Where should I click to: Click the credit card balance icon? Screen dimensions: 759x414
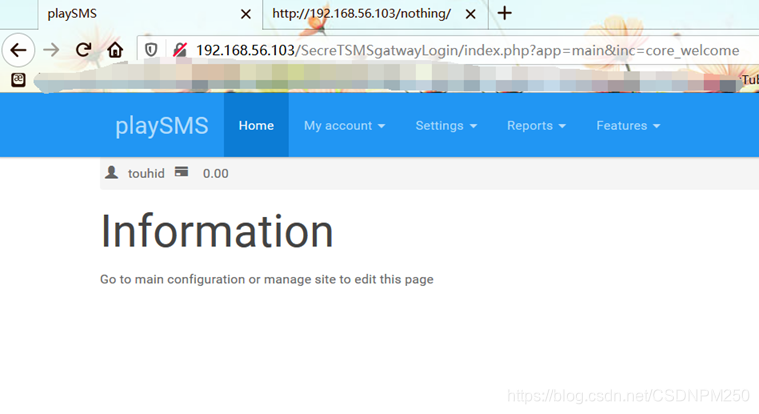click(182, 171)
